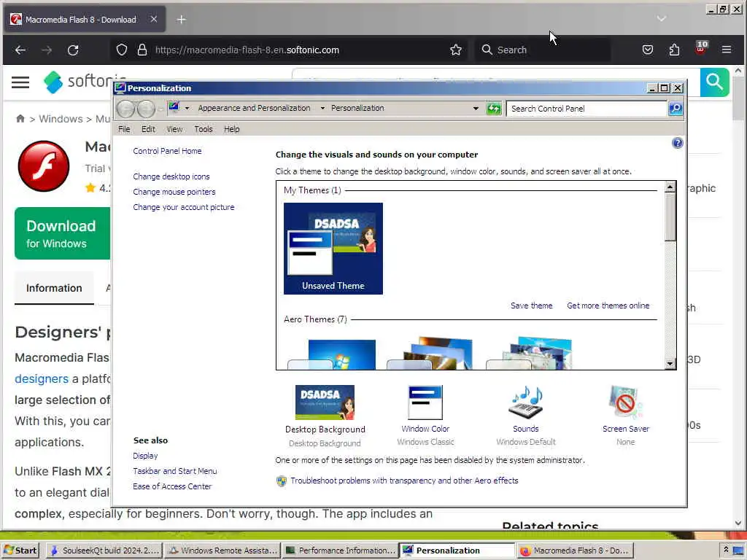Click Personalization window back button

[125, 109]
